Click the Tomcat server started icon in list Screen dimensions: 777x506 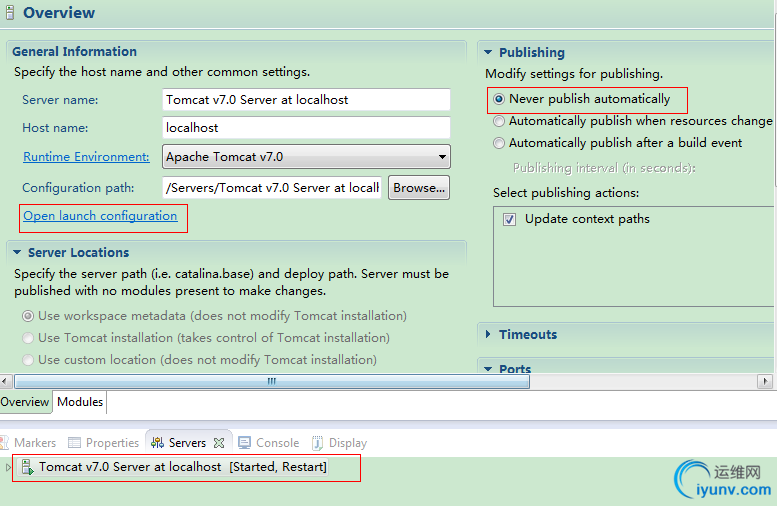(28, 467)
